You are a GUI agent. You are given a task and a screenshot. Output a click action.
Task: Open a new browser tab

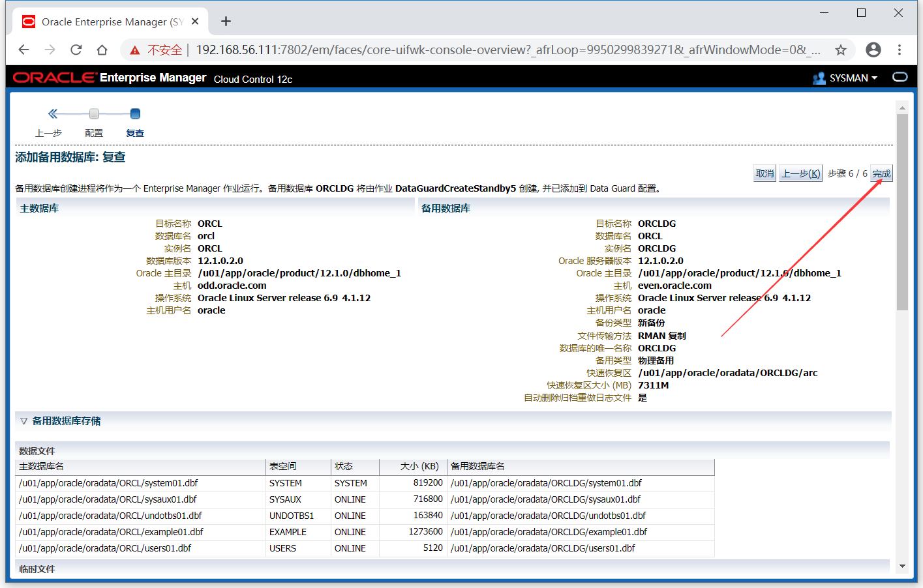(x=226, y=22)
